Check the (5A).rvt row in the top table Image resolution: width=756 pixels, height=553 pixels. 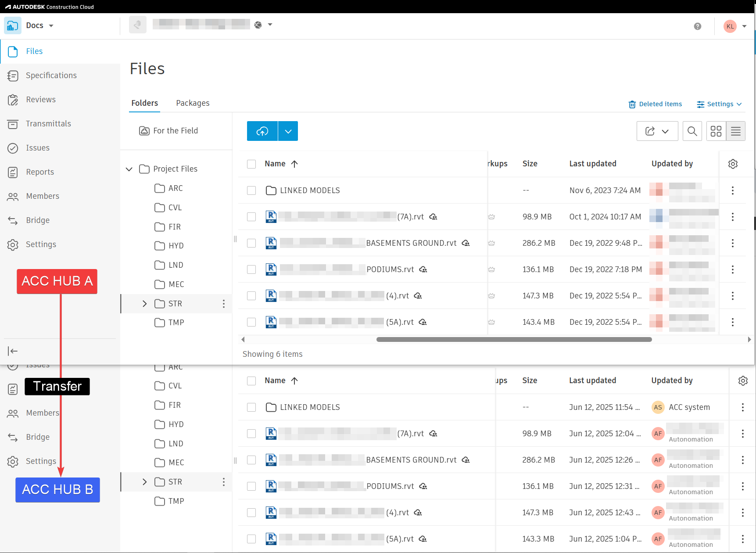point(251,322)
